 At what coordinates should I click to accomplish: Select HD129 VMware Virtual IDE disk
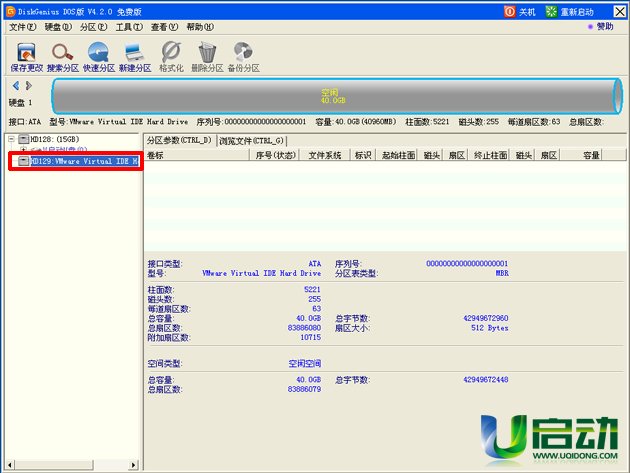coord(84,161)
